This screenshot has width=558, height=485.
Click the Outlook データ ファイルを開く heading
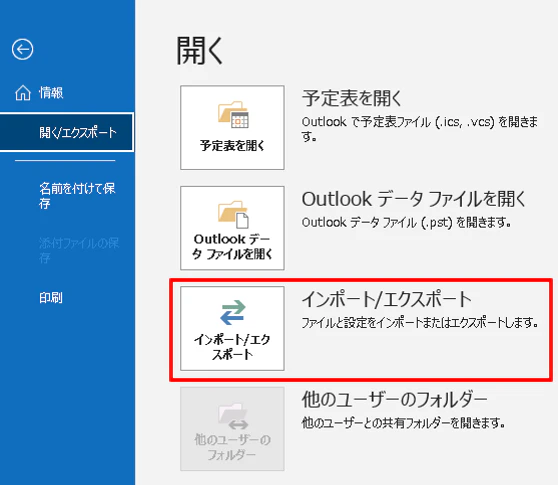(414, 199)
